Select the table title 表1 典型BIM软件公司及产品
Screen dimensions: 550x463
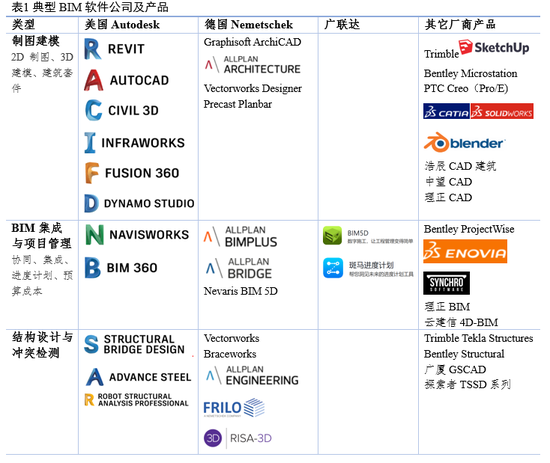90,7
